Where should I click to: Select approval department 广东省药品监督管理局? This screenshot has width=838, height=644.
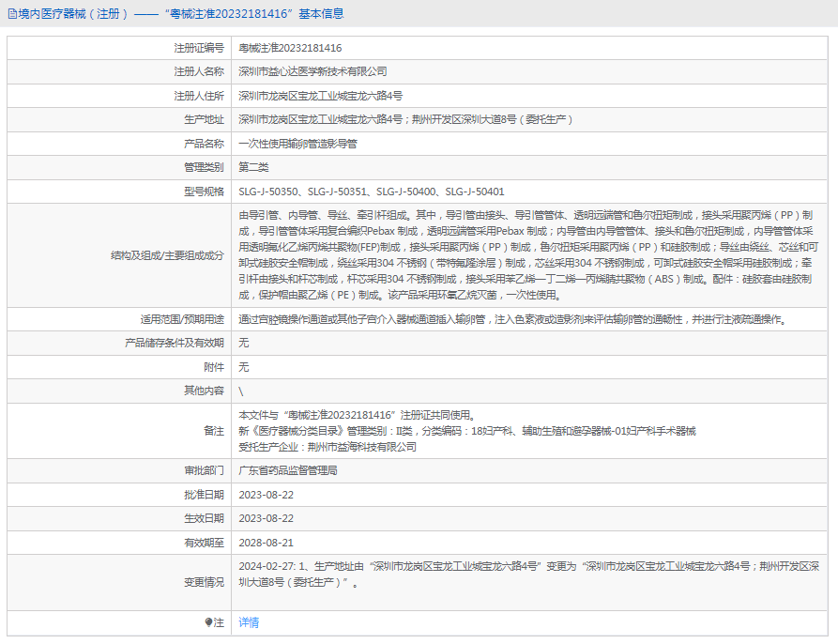pos(287,471)
